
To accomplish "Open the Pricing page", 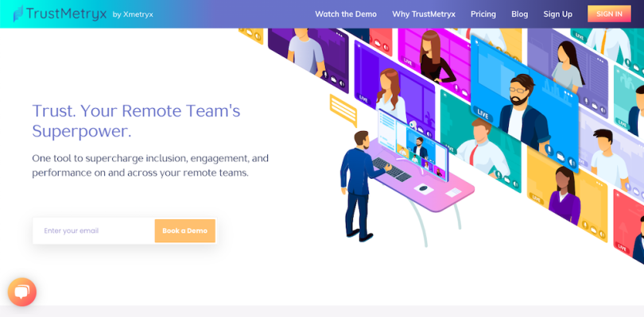I will point(483,14).
